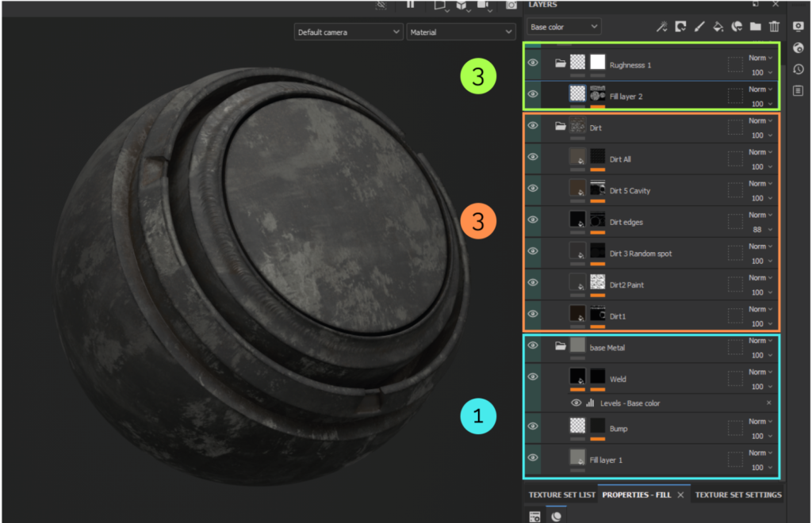Toggle visibility of Weld layer
Image resolution: width=812 pixels, height=523 pixels.
pyautogui.click(x=533, y=377)
